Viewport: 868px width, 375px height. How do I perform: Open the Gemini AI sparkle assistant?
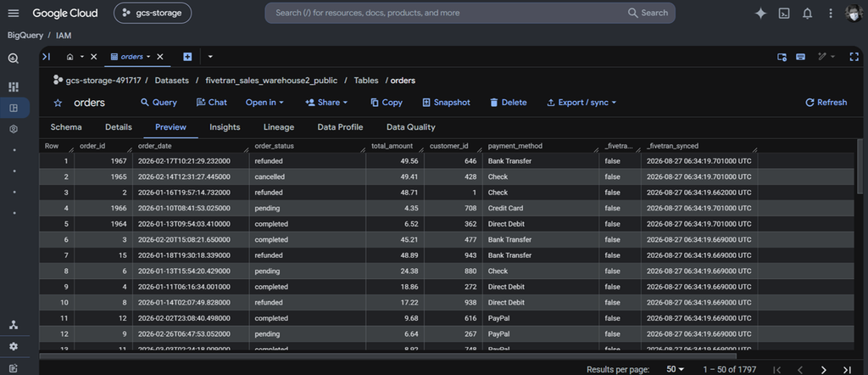pos(760,14)
